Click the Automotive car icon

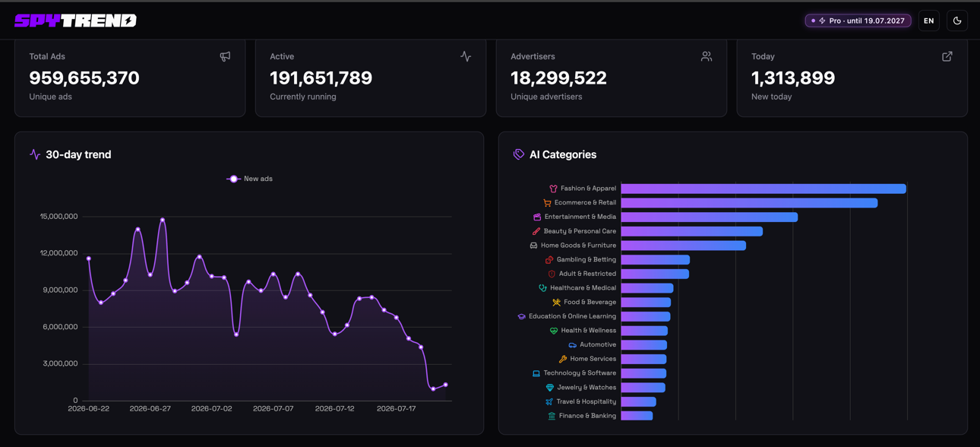pos(572,345)
